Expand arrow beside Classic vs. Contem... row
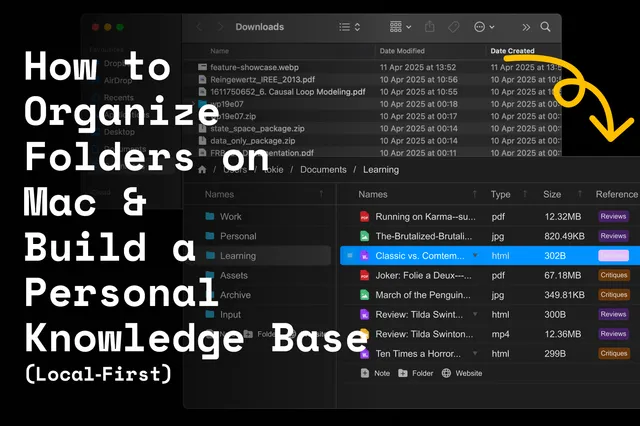The image size is (640, 426). (x=476, y=256)
